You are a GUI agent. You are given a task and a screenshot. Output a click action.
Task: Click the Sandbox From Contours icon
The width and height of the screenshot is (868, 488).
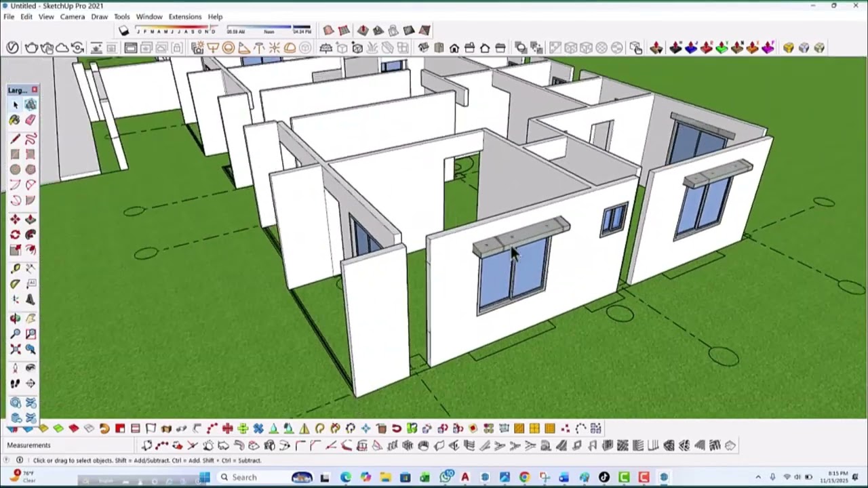pos(328,30)
